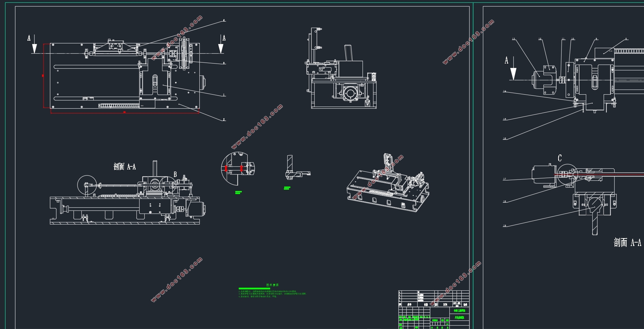The image size is (644, 329).
Task: Click the circular detail view with red marks
Action: pyautogui.click(x=238, y=168)
